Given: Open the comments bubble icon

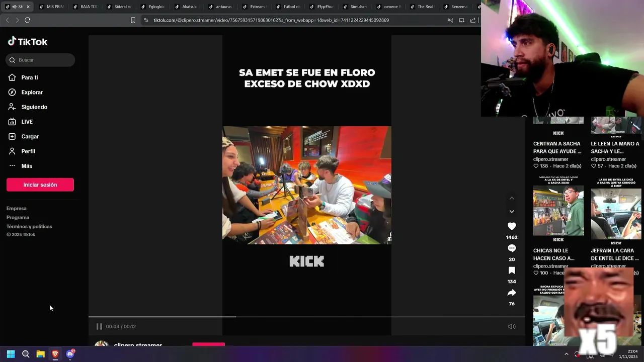Looking at the screenshot, I should 512,248.
